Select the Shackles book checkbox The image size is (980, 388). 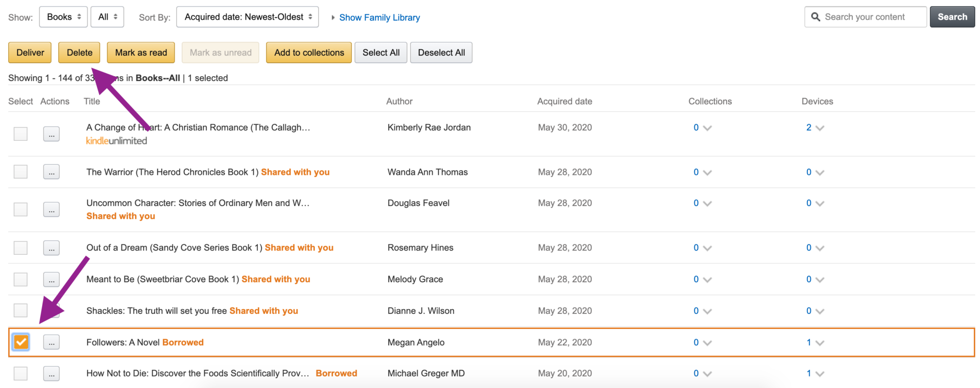coord(21,310)
